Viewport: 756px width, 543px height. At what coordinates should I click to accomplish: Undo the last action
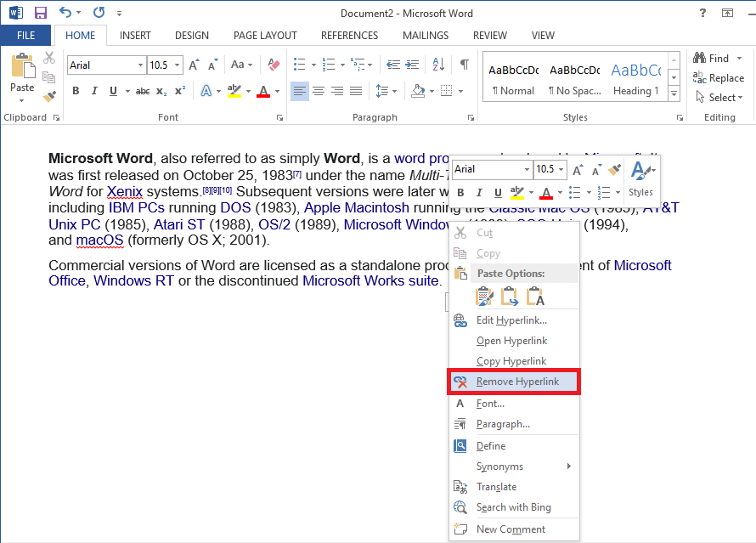(x=65, y=13)
